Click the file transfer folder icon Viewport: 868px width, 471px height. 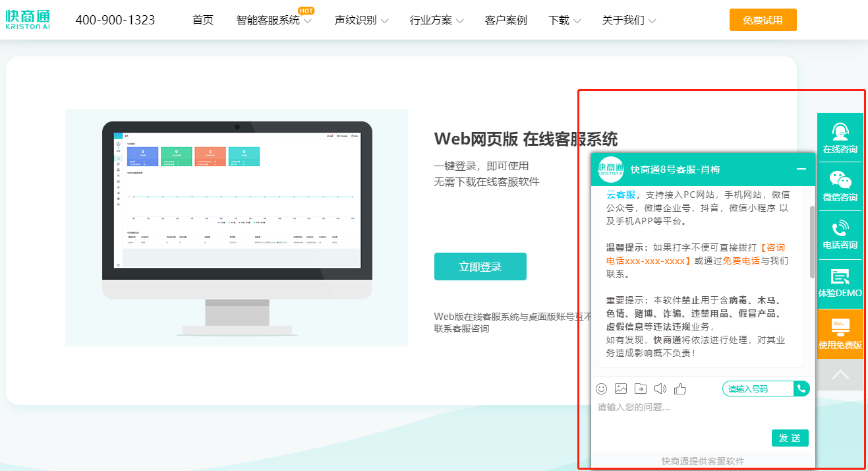pos(640,389)
